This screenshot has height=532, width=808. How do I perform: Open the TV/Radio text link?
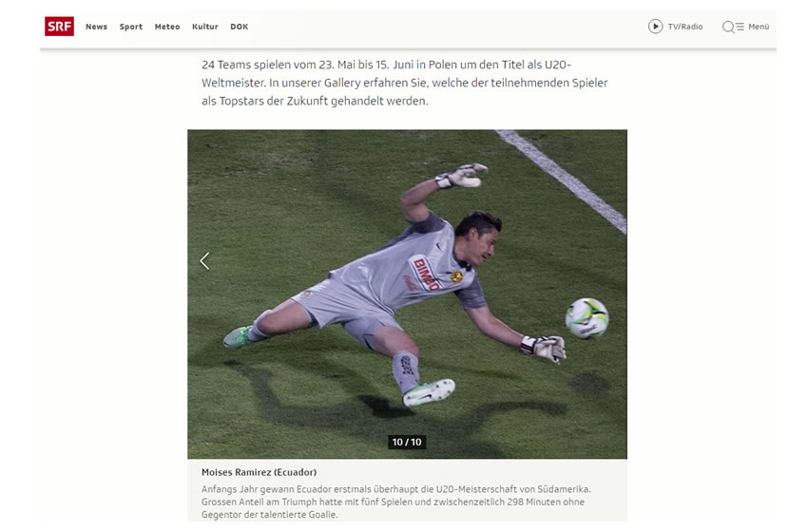pos(685,27)
